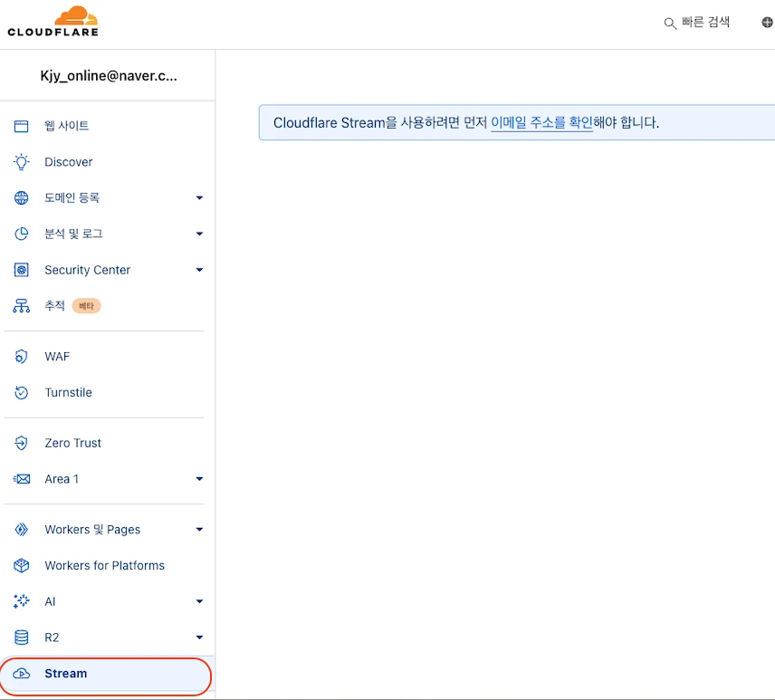Follow the 이메일 주소를 확인 link
775x700 pixels.
click(541, 122)
